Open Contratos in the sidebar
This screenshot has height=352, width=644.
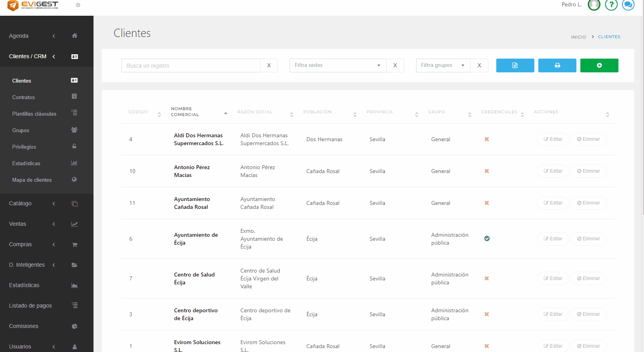tap(24, 97)
